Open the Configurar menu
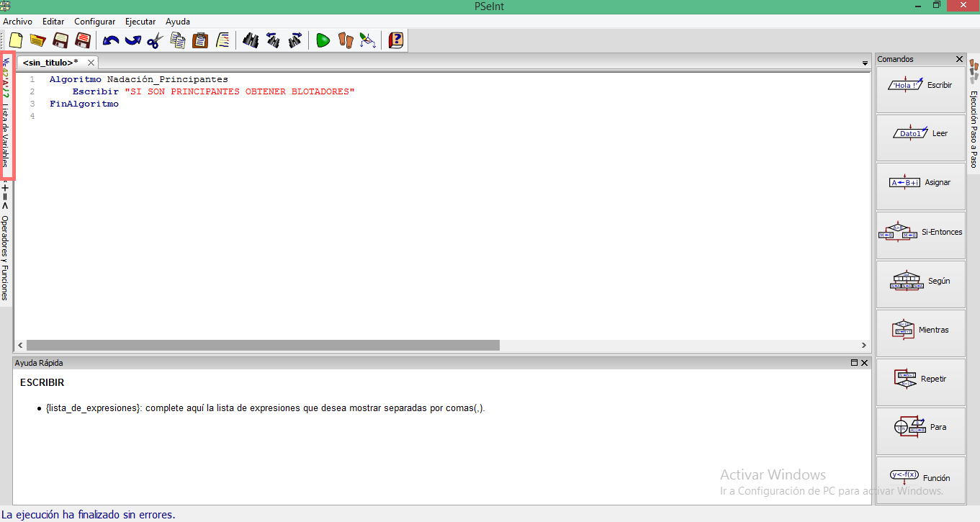 (x=94, y=22)
